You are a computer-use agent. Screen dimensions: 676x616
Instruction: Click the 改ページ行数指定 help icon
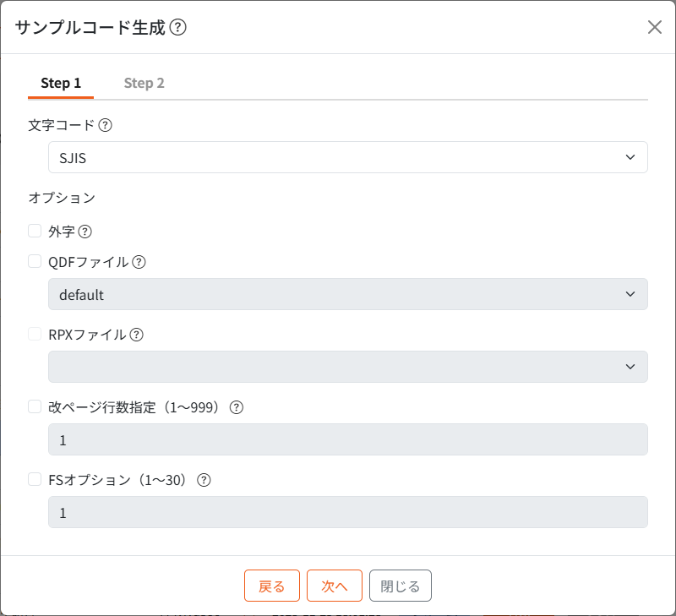pyautogui.click(x=236, y=407)
